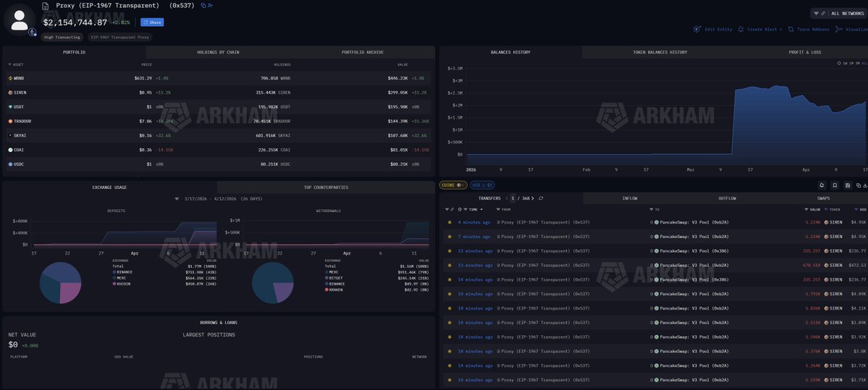The image size is (868, 390).
Task: Open the Swaps tab
Action: point(823,198)
